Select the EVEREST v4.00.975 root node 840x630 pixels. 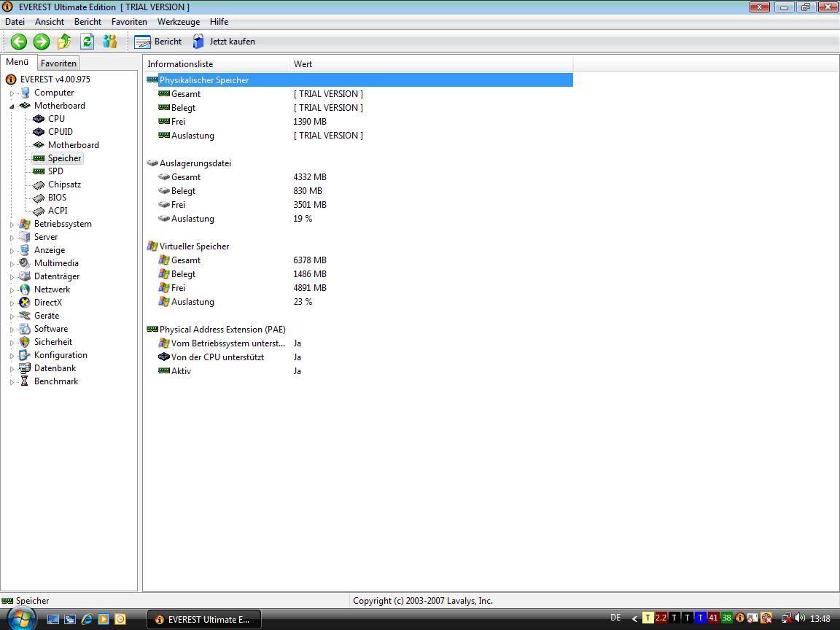point(55,79)
